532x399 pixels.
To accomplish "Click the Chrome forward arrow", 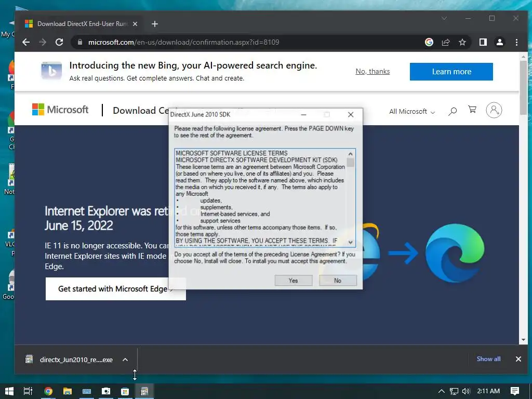I will 43,42.
